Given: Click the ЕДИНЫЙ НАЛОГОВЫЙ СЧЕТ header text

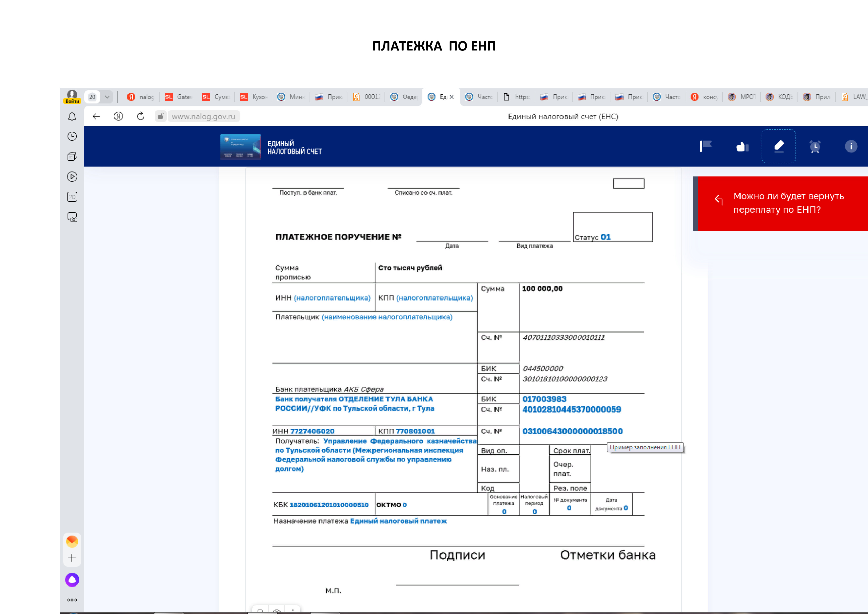Looking at the screenshot, I should (x=294, y=147).
